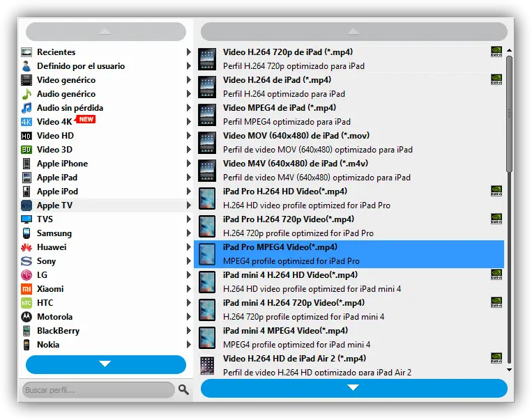
Task: Open the Audio sin pérdida category
Action: click(x=106, y=108)
